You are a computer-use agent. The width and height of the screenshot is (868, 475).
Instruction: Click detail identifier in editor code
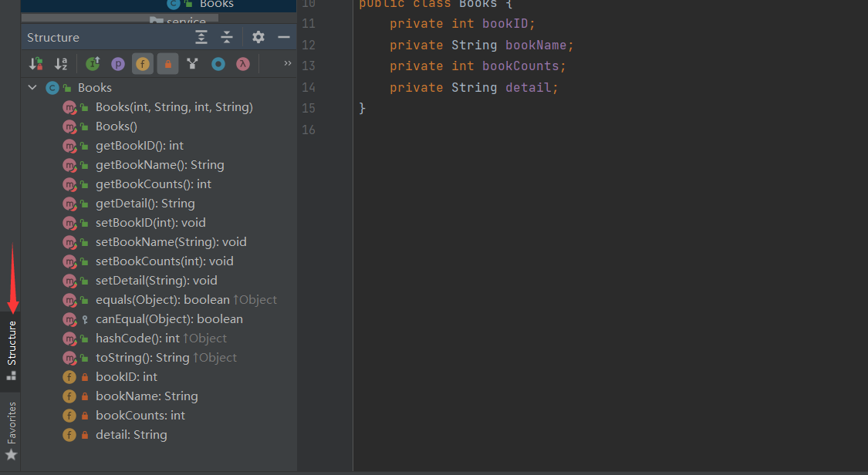click(x=528, y=87)
